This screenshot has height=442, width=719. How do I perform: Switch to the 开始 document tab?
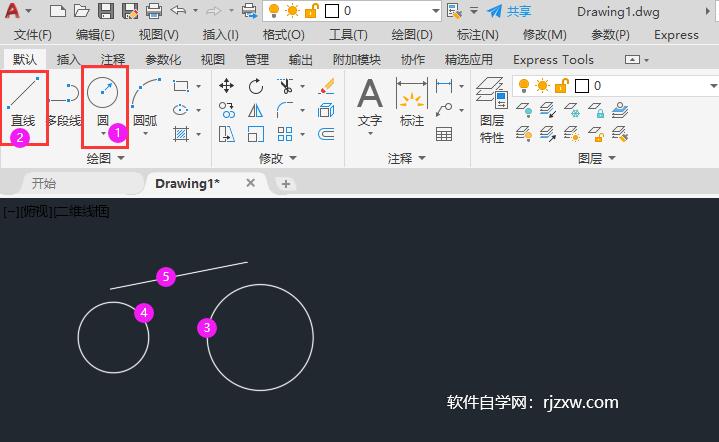pyautogui.click(x=44, y=184)
